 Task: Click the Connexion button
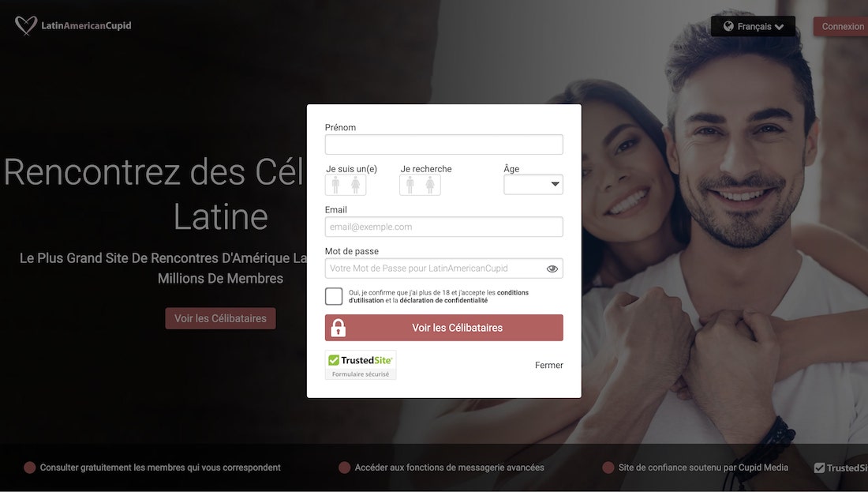[x=841, y=27]
